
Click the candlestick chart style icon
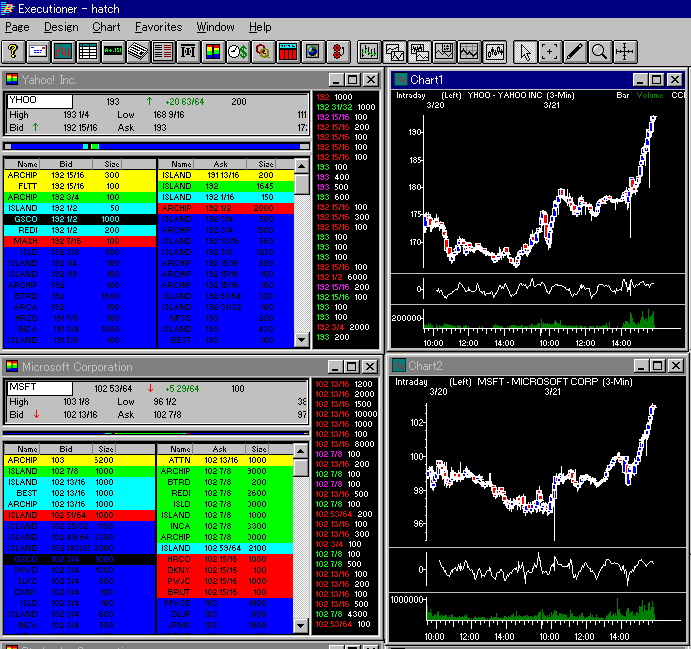click(x=494, y=52)
